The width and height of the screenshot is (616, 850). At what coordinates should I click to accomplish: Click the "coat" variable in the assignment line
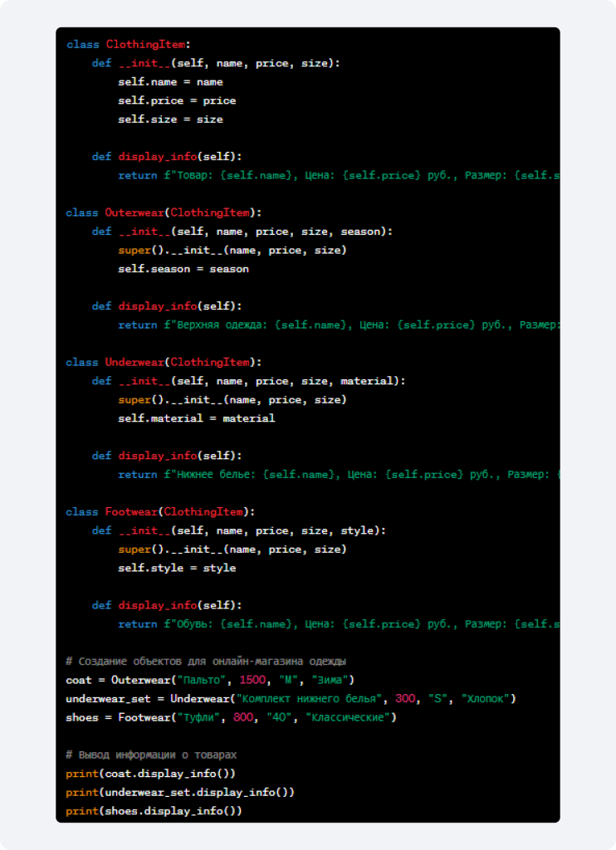coord(79,681)
